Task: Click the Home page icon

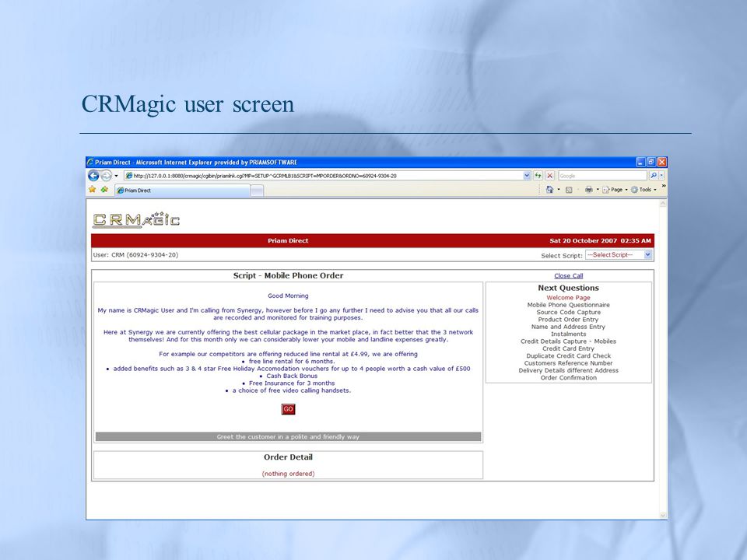Action: coord(550,190)
